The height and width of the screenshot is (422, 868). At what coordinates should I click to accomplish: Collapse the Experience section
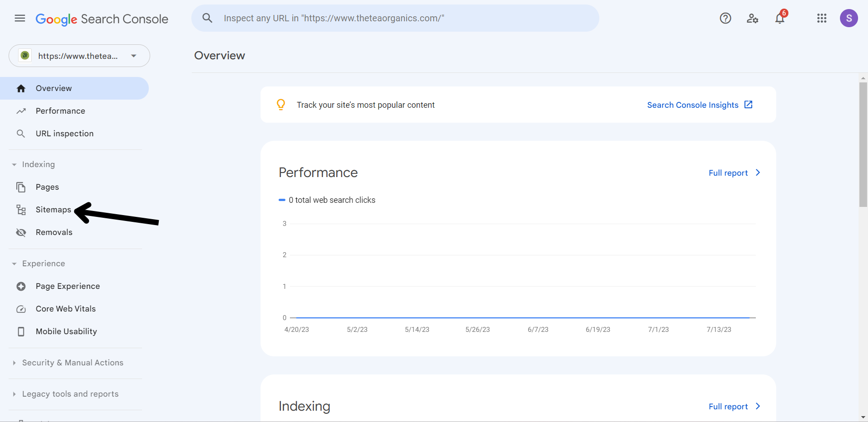(x=14, y=264)
